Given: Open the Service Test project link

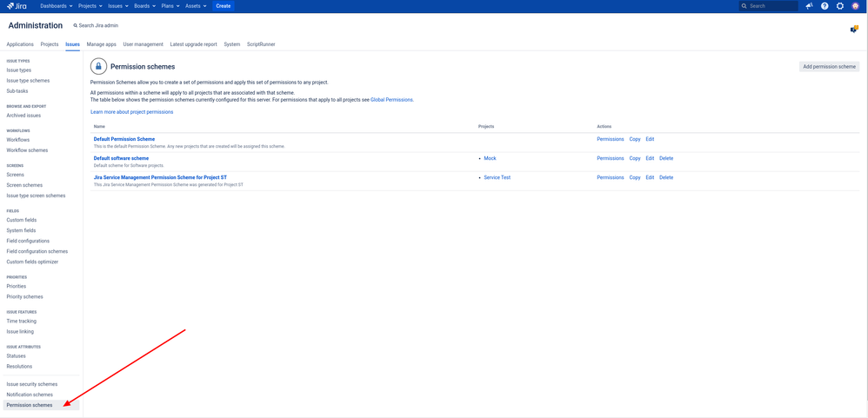Looking at the screenshot, I should [x=497, y=177].
